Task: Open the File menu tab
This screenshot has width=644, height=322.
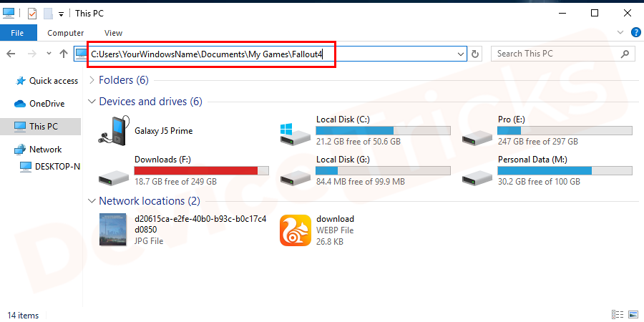Action: click(x=18, y=33)
